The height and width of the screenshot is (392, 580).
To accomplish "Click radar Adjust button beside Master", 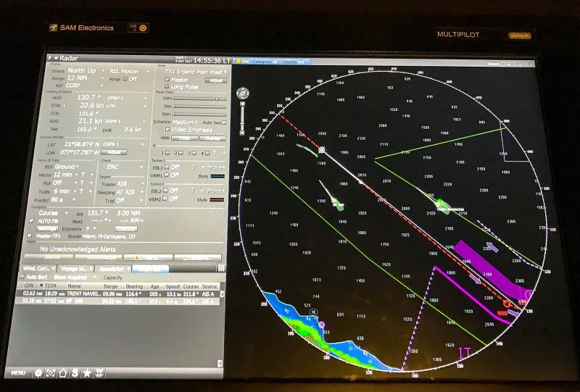I will (x=215, y=80).
